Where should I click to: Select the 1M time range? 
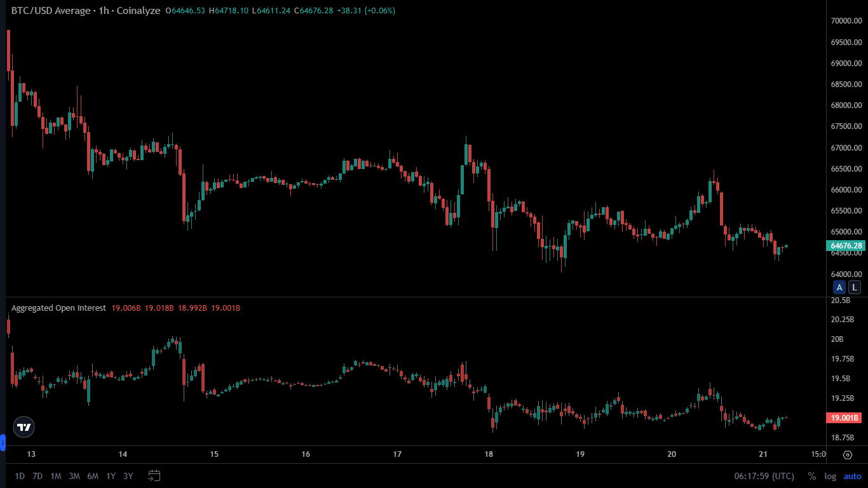[x=56, y=476]
